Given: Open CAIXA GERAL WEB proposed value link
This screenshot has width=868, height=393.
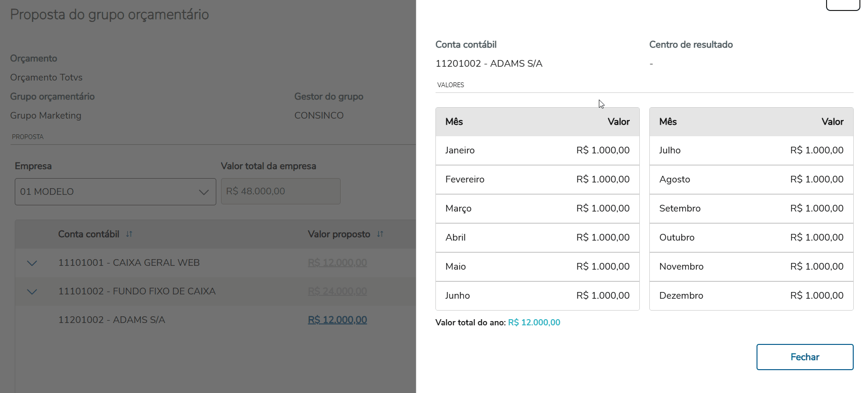Looking at the screenshot, I should click(337, 263).
